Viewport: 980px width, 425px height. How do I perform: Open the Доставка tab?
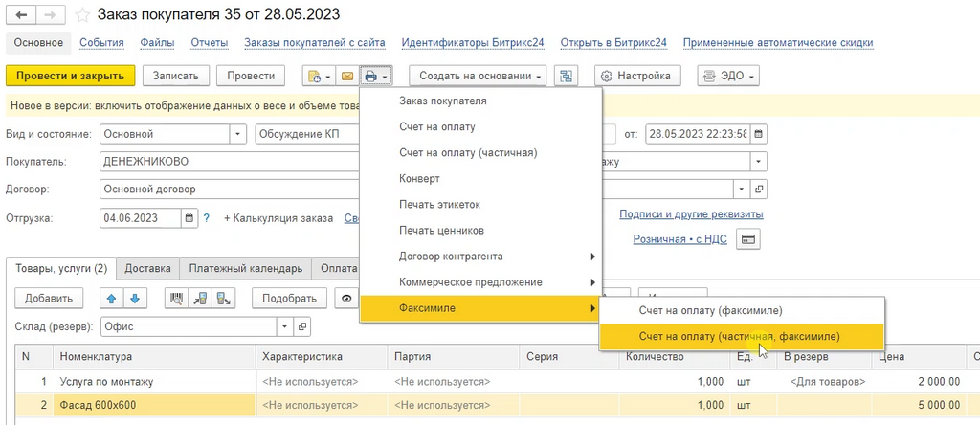pyautogui.click(x=148, y=269)
